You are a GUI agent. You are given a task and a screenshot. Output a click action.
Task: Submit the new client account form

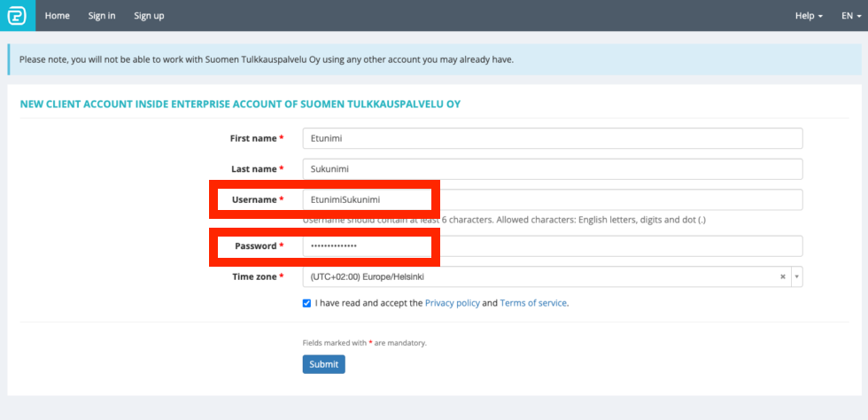click(x=324, y=364)
